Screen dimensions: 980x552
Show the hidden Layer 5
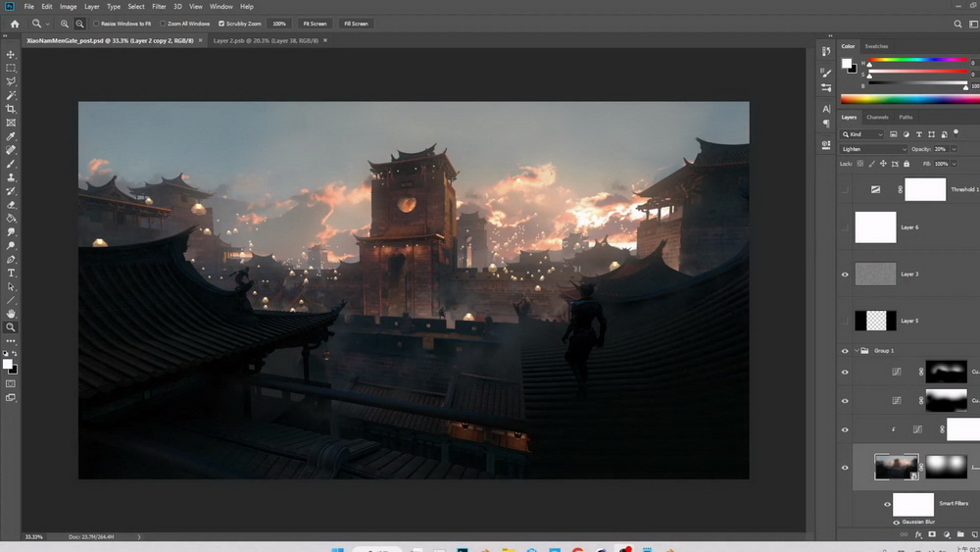pos(845,321)
